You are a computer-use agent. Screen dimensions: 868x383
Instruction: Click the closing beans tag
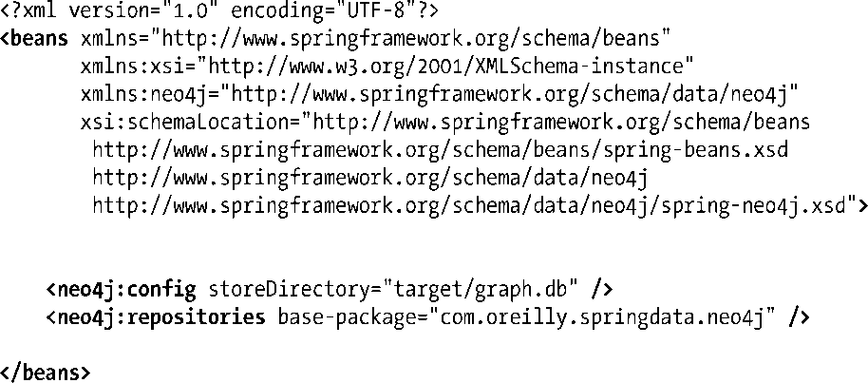pos(46,372)
